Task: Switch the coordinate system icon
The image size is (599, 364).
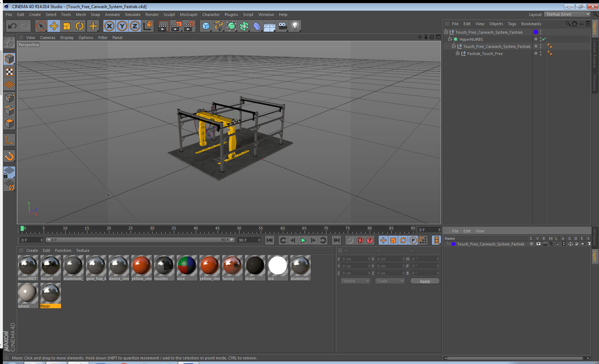Action: (x=148, y=26)
